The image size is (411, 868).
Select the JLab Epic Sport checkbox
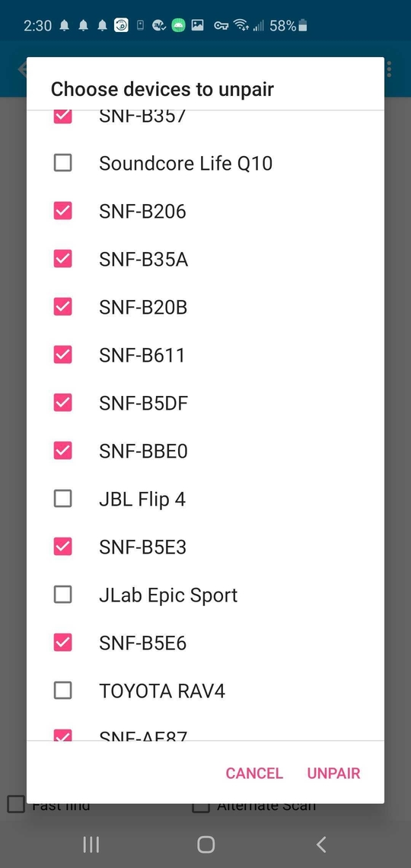(62, 595)
